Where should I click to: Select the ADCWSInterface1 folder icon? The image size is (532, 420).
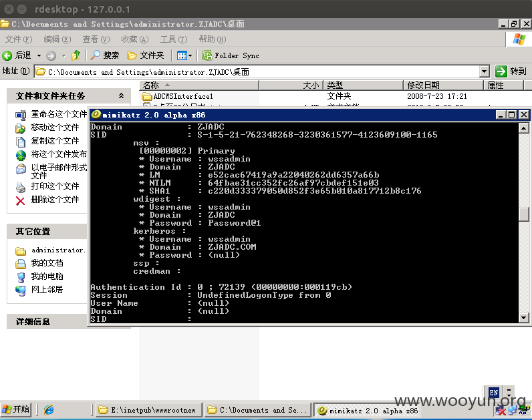pos(147,96)
